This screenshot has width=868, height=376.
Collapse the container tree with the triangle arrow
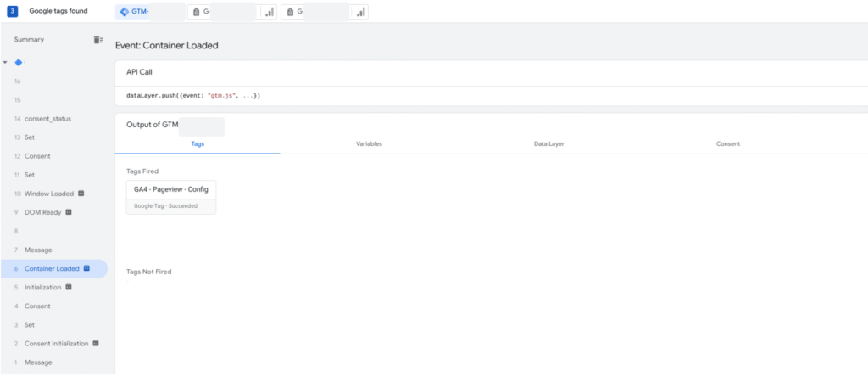[5, 62]
